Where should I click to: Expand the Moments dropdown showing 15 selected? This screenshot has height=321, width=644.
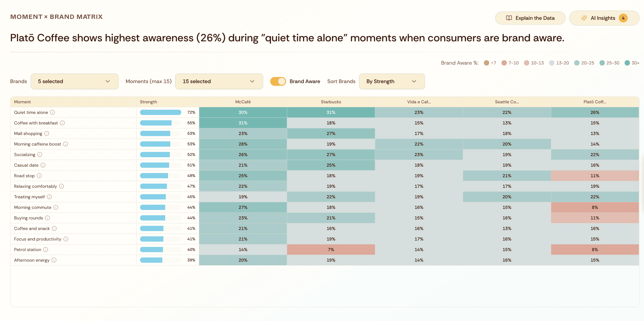(219, 81)
